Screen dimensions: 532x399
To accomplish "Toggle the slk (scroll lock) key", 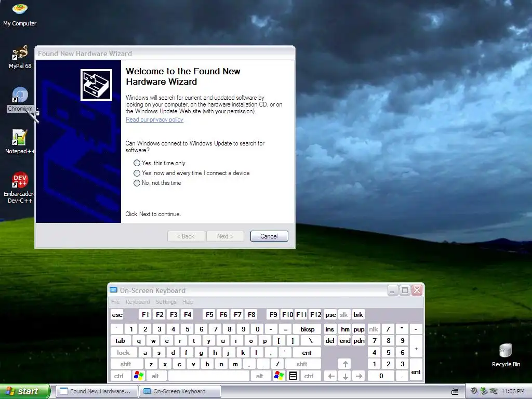I will click(x=344, y=314).
